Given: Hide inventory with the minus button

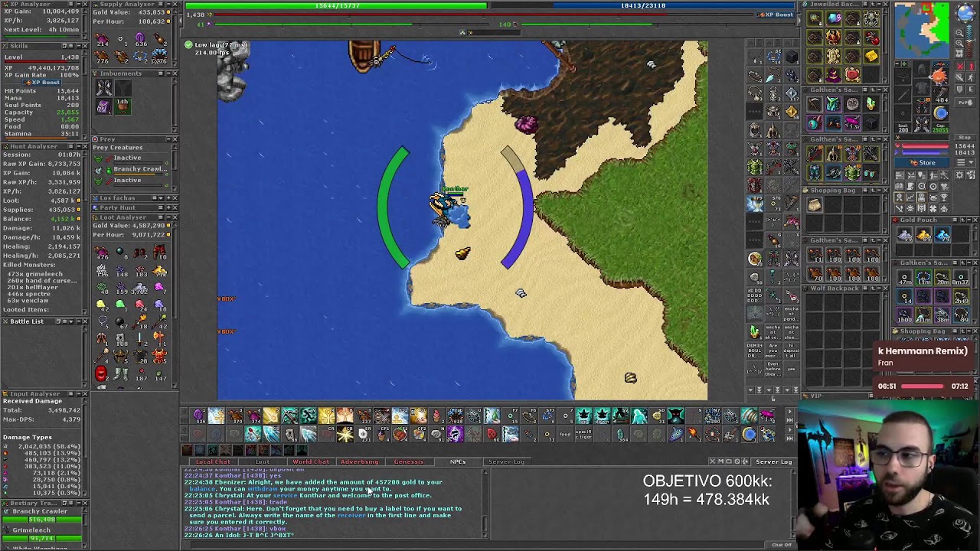Looking at the screenshot, I should tap(897, 64).
